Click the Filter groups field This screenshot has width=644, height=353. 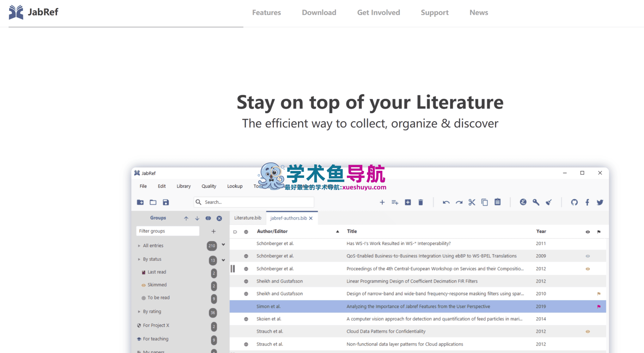pos(168,231)
